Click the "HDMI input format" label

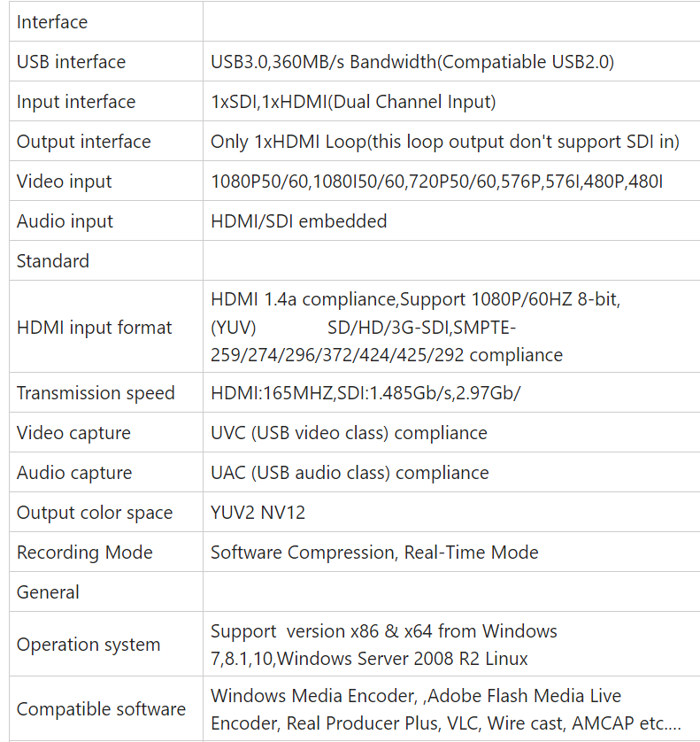(94, 328)
